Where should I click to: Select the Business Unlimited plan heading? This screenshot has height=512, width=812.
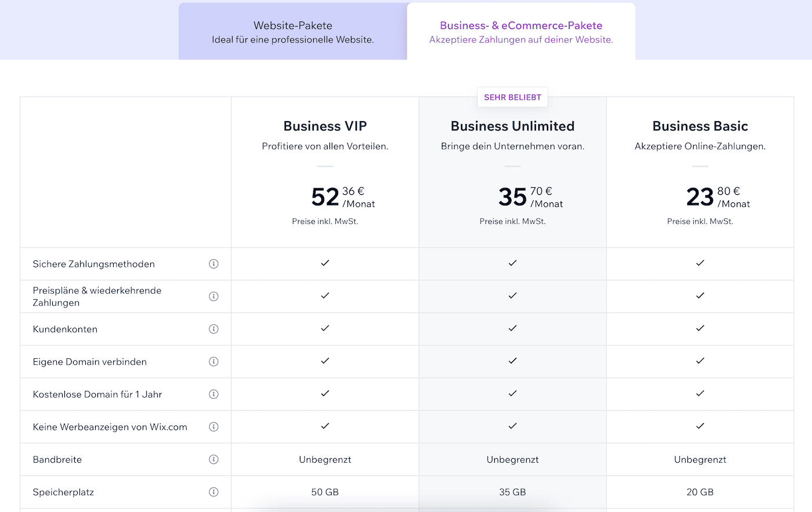[513, 126]
